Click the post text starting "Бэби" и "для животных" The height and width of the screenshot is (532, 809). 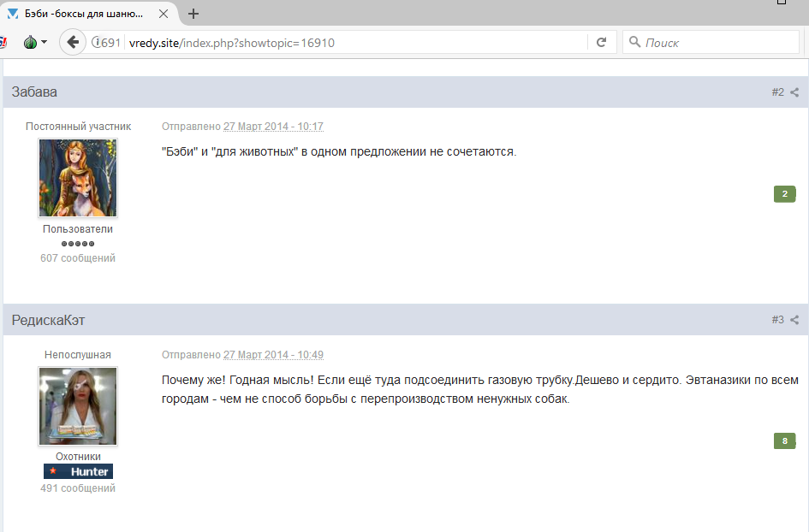point(339,151)
